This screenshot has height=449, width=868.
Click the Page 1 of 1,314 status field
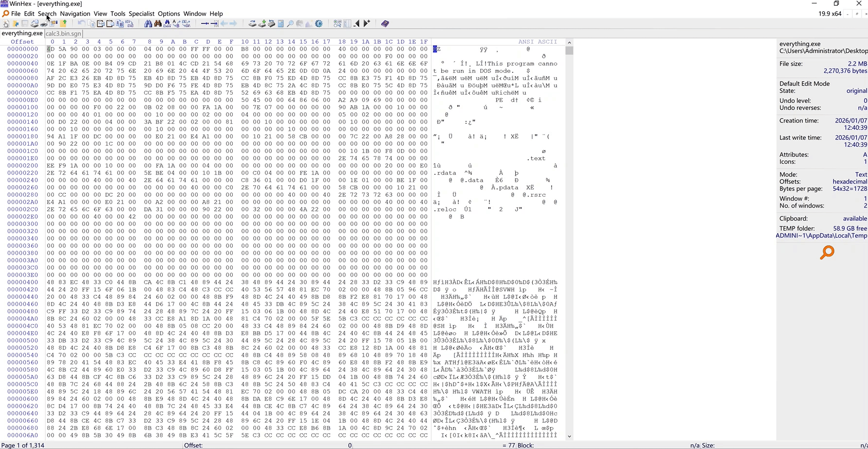[x=23, y=445]
